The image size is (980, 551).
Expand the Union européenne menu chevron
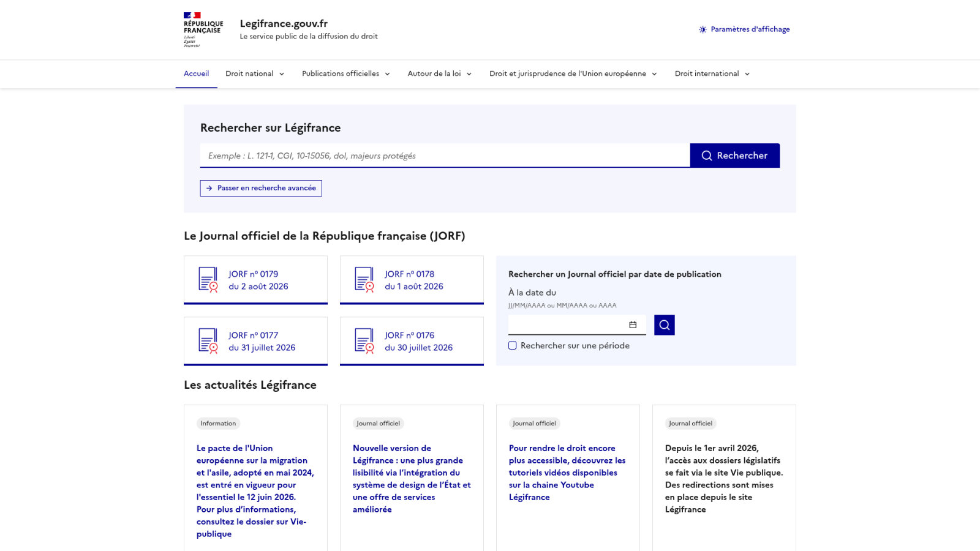(654, 74)
